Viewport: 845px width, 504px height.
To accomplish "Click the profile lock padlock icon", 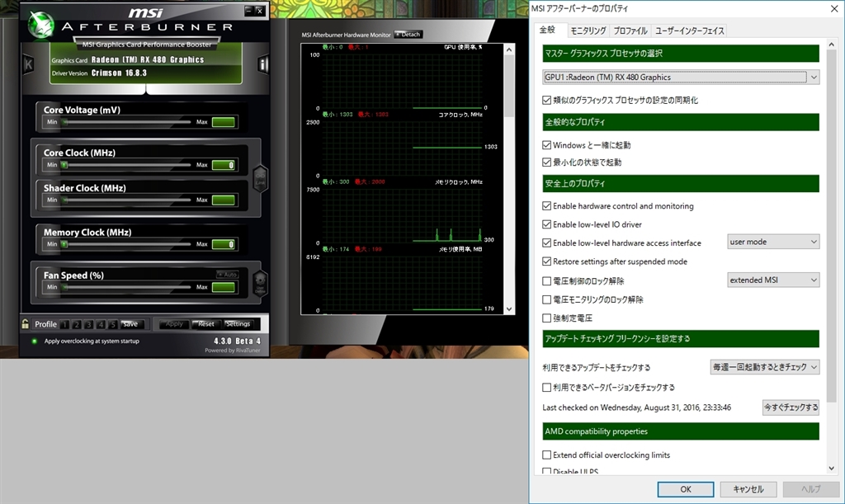I will pyautogui.click(x=26, y=323).
